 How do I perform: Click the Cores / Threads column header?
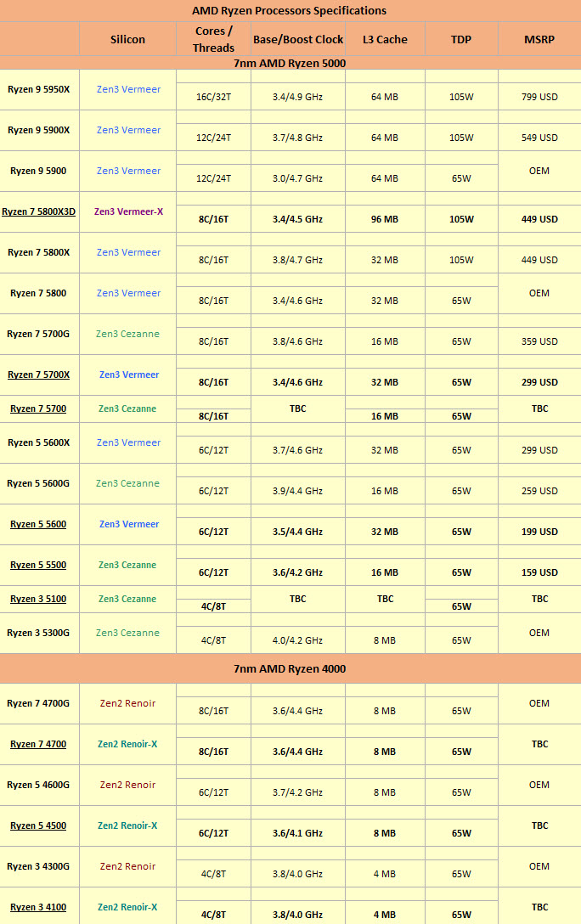214,39
